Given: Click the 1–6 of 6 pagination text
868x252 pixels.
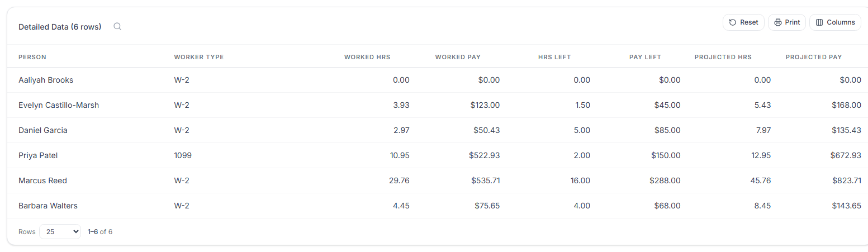Looking at the screenshot, I should point(100,231).
